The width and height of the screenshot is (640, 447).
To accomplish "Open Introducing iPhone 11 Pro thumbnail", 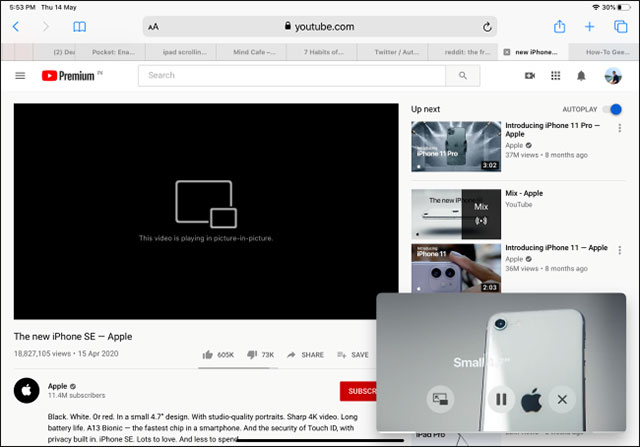I will pyautogui.click(x=456, y=147).
